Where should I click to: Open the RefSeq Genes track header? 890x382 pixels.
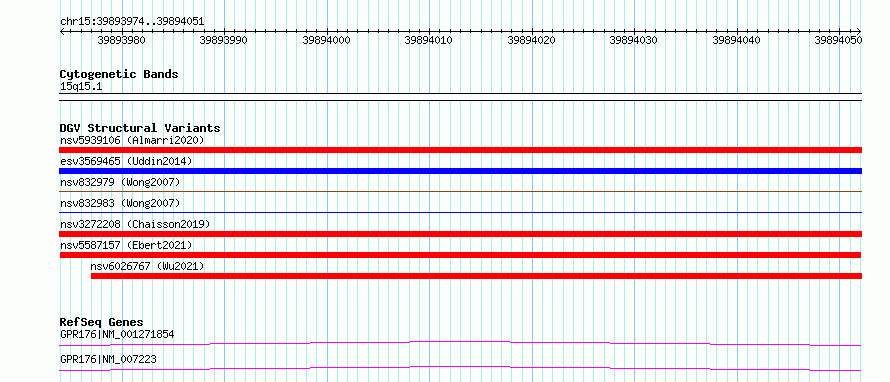coord(102,322)
